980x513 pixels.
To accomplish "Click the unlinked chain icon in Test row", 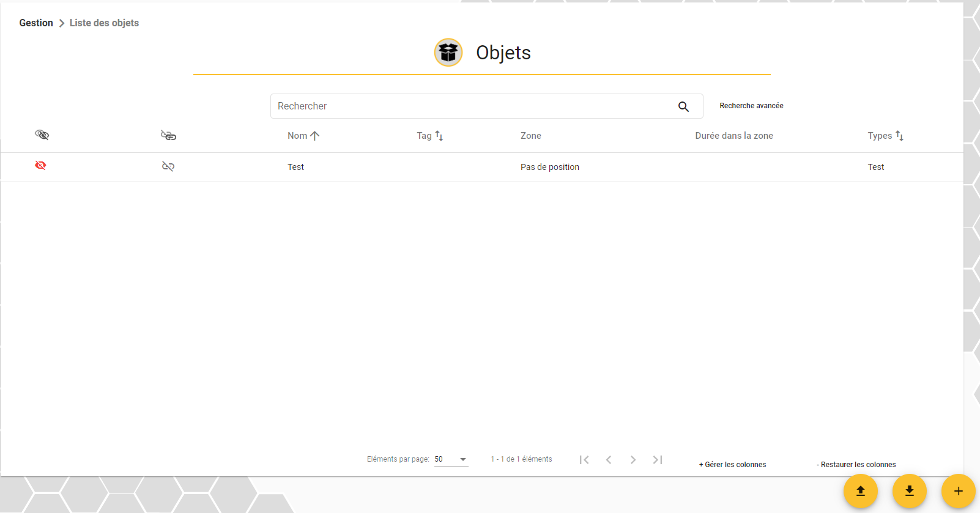I will click(168, 166).
